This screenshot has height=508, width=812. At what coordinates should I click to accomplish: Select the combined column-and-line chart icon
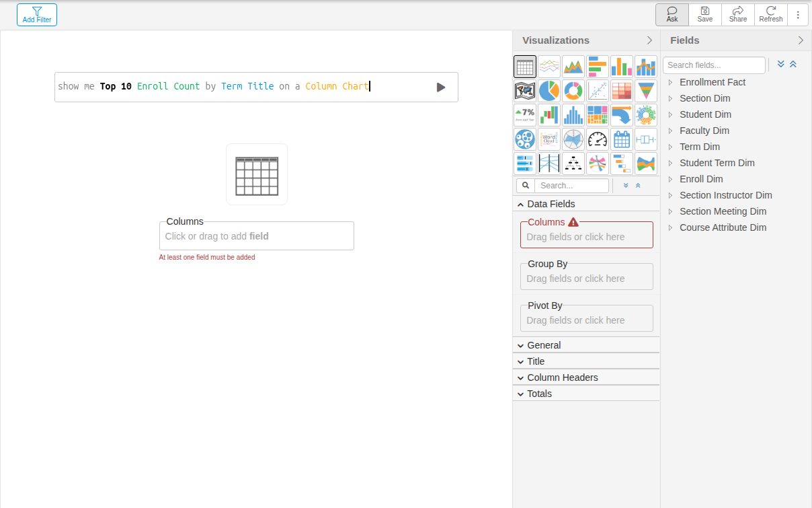pos(646,67)
